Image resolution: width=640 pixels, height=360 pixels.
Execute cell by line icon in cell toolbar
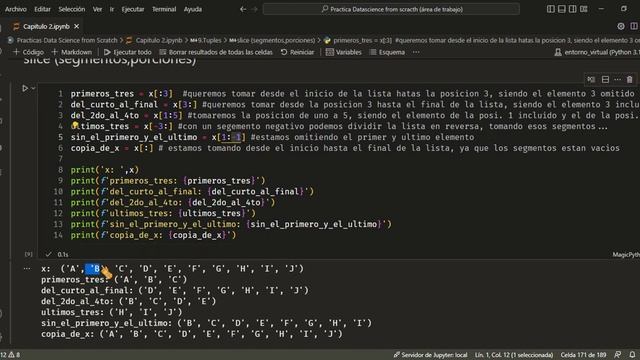click(x=591, y=80)
